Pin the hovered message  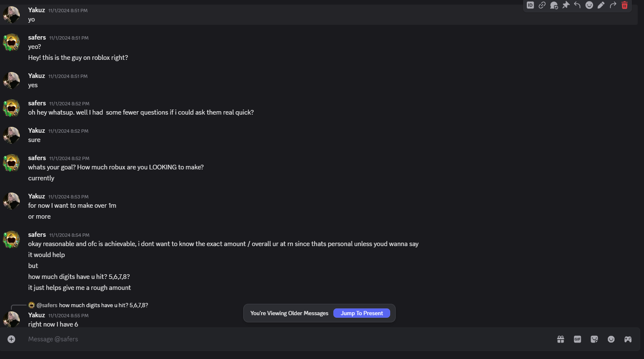click(x=566, y=5)
